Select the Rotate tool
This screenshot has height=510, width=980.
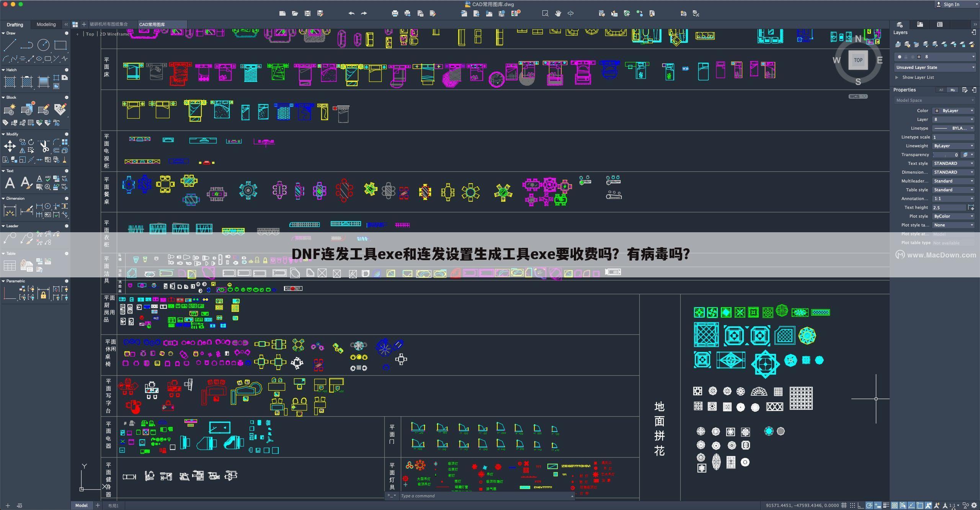tap(31, 142)
